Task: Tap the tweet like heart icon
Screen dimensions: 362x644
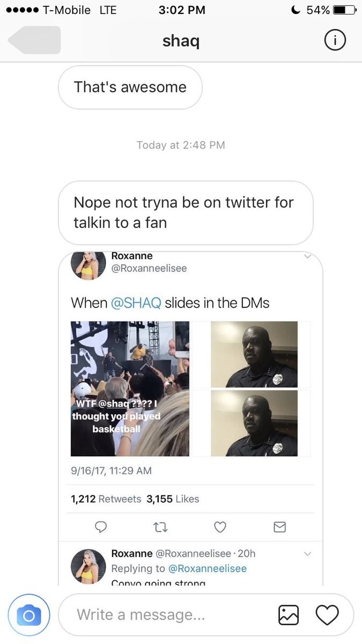Action: [220, 527]
